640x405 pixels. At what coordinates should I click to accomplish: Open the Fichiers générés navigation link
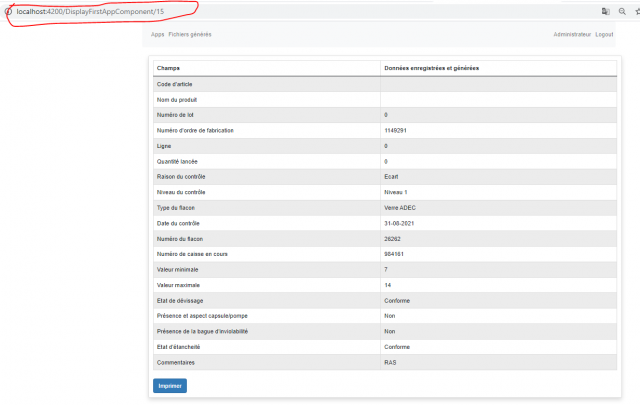coord(190,34)
